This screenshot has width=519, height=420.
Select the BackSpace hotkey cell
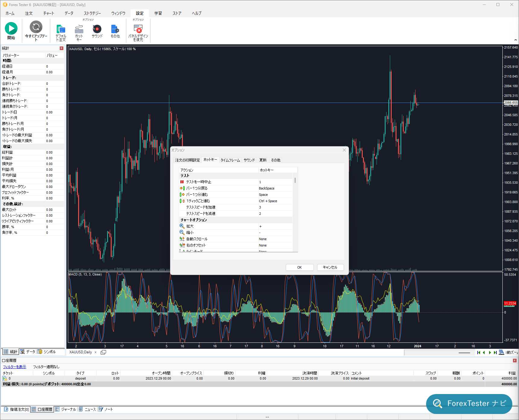pos(275,188)
